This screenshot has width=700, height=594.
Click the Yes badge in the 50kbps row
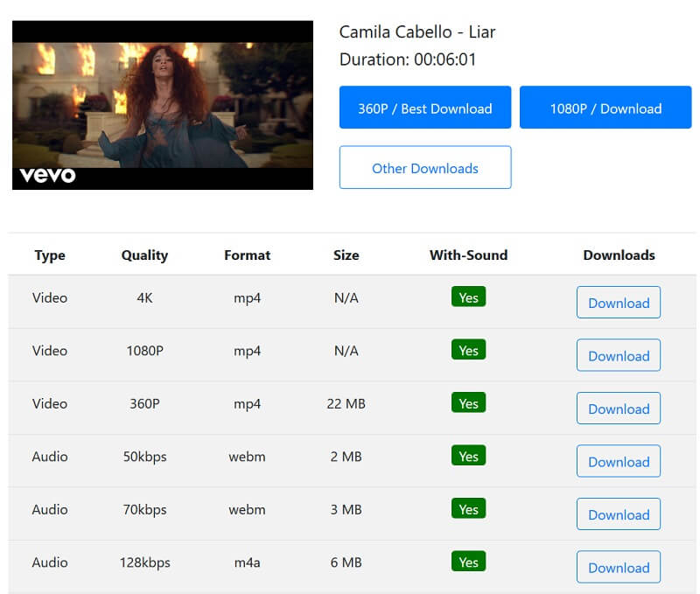468,456
